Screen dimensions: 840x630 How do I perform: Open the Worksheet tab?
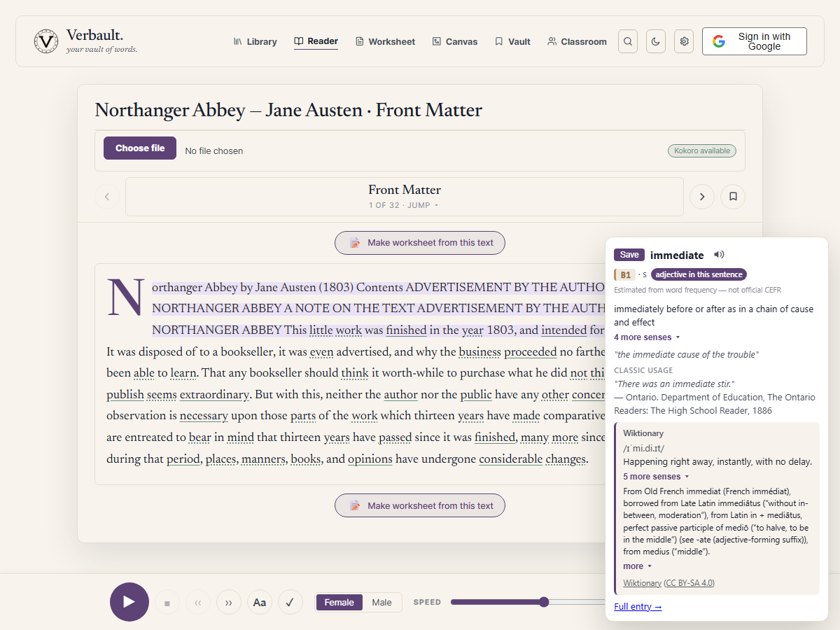(385, 41)
